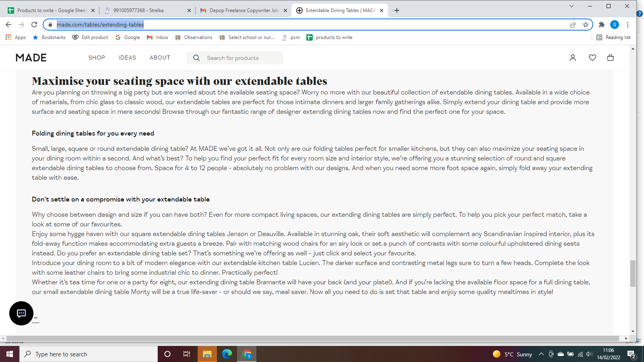Open the tab search dropdown chevron
This screenshot has width=644, height=362.
coord(571,6)
